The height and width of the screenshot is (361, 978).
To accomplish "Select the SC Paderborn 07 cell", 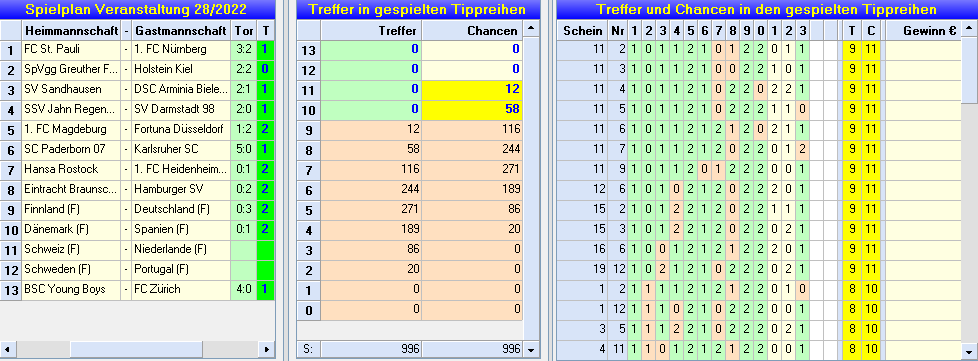I will 71,149.
